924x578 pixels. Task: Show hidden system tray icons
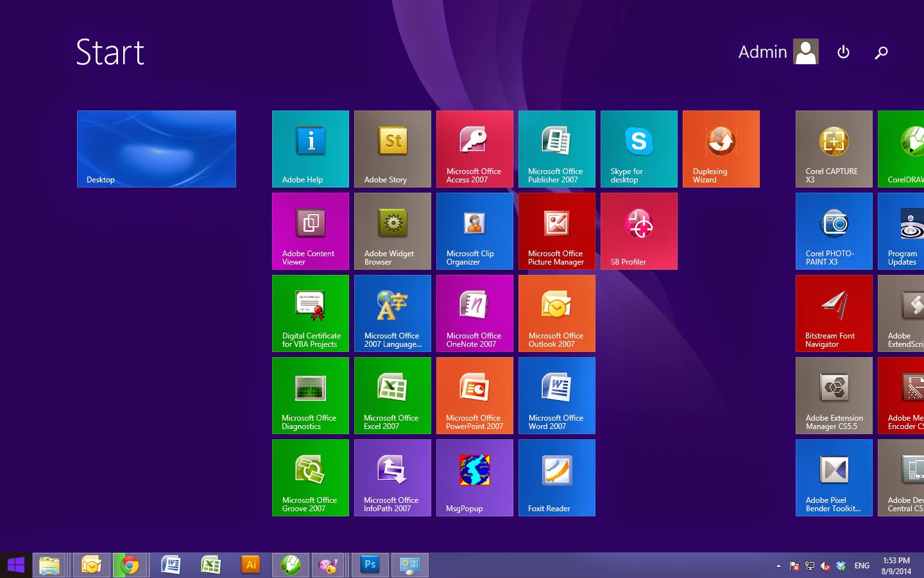778,566
